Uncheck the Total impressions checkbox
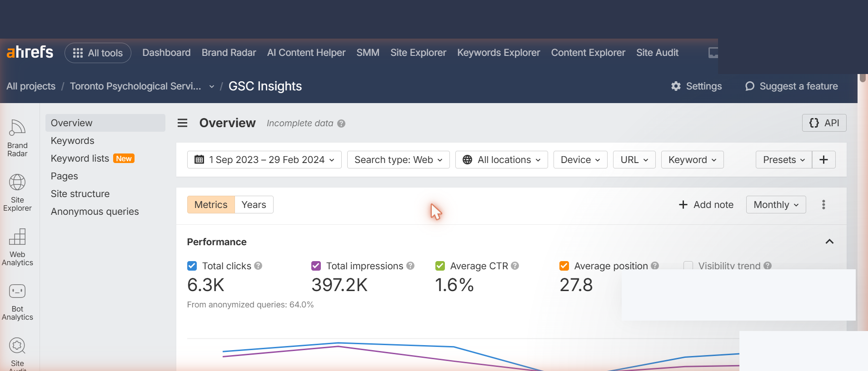 point(316,266)
